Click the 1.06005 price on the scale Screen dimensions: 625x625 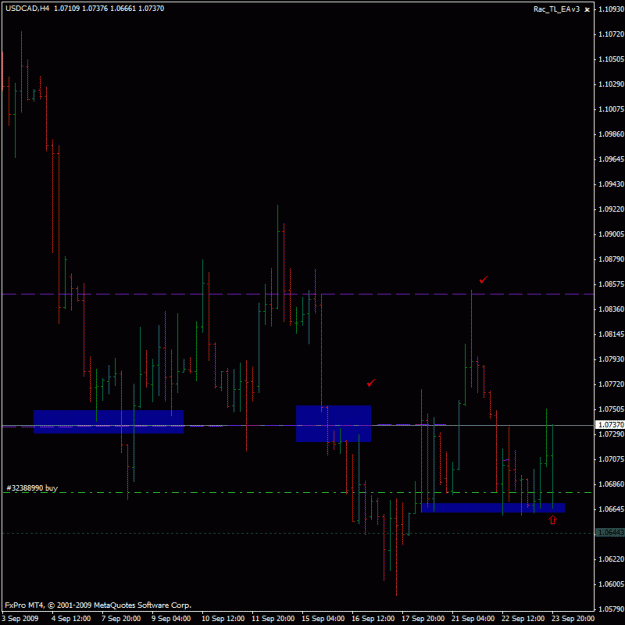(611, 584)
